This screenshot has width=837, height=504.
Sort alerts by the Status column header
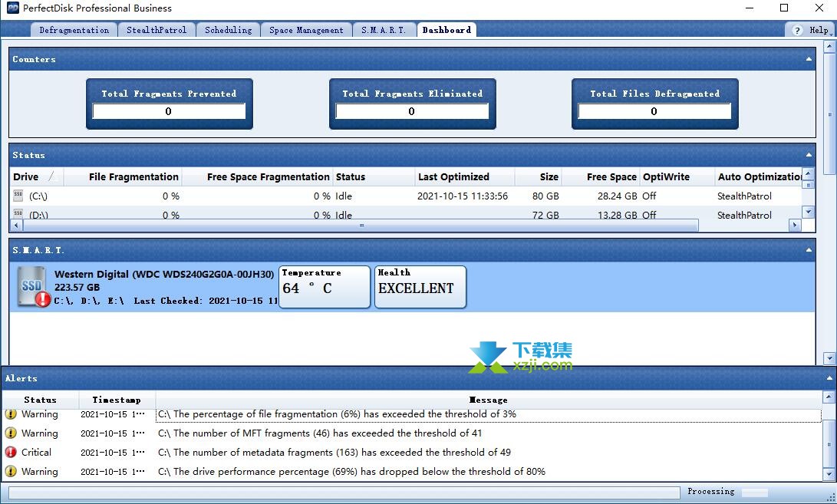(40, 400)
